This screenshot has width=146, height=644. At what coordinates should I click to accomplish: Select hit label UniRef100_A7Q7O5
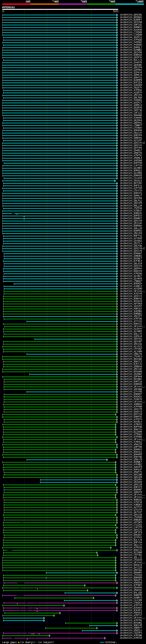point(131,294)
